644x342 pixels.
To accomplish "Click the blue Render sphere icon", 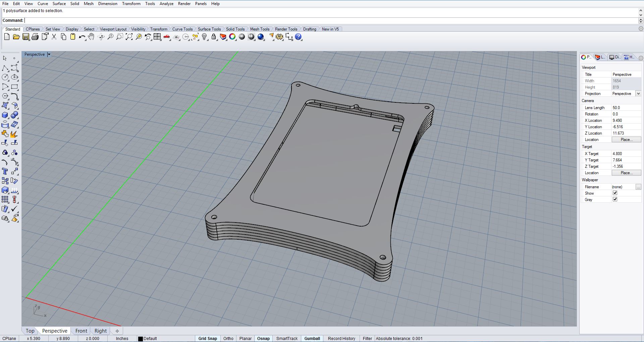I will (261, 37).
